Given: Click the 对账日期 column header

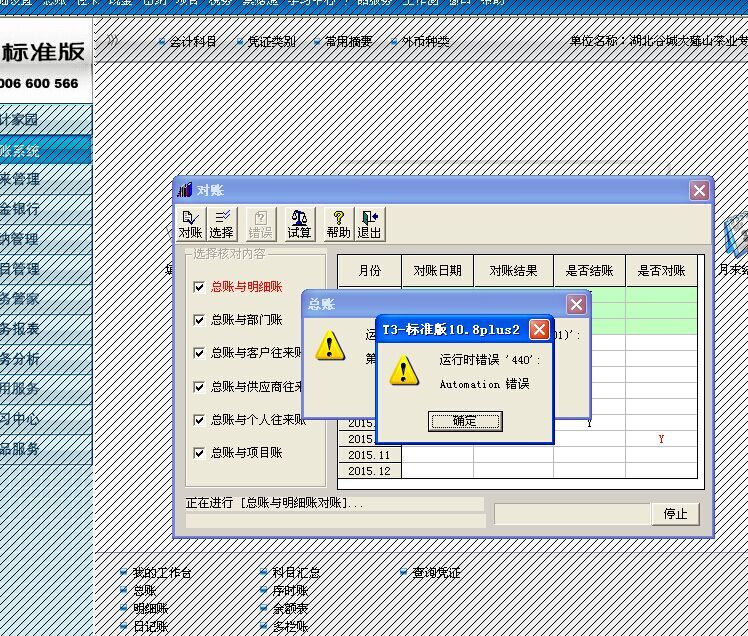Looking at the screenshot, I should [437, 271].
